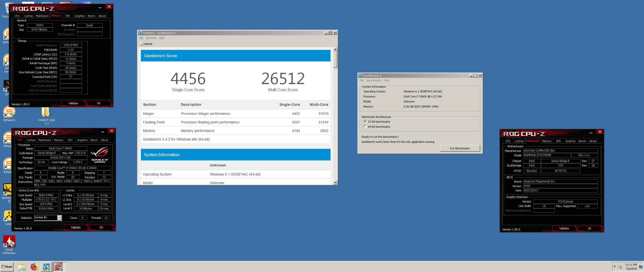This screenshot has height=272, width=644.
Task: Click CAS# Latency 7.0 clocks value
Action: 71,54
